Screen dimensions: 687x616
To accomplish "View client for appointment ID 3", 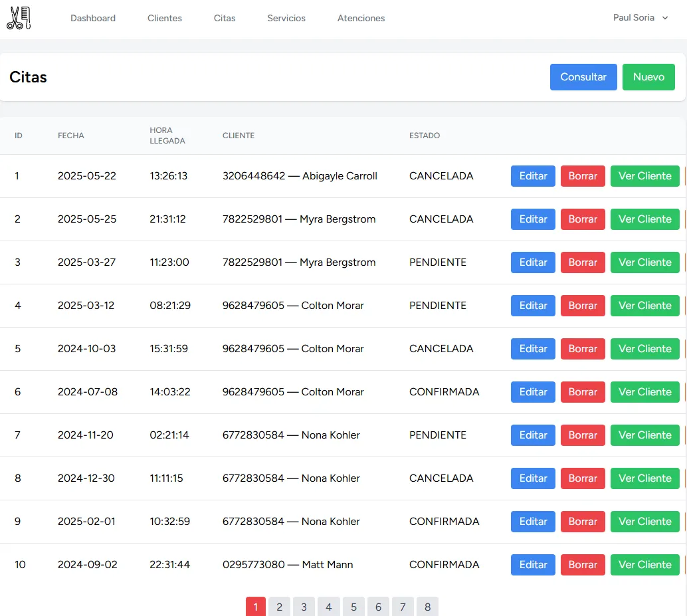I will pyautogui.click(x=644, y=262).
